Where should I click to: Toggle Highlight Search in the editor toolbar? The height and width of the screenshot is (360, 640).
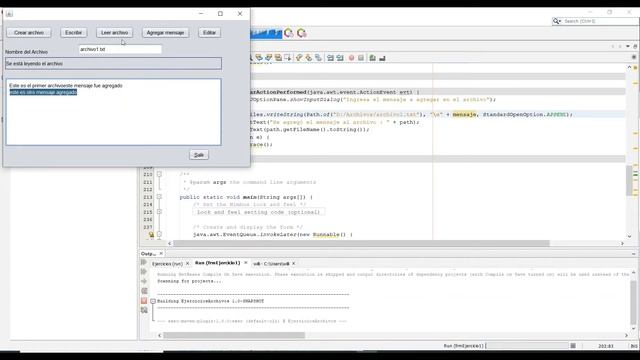click(278, 58)
